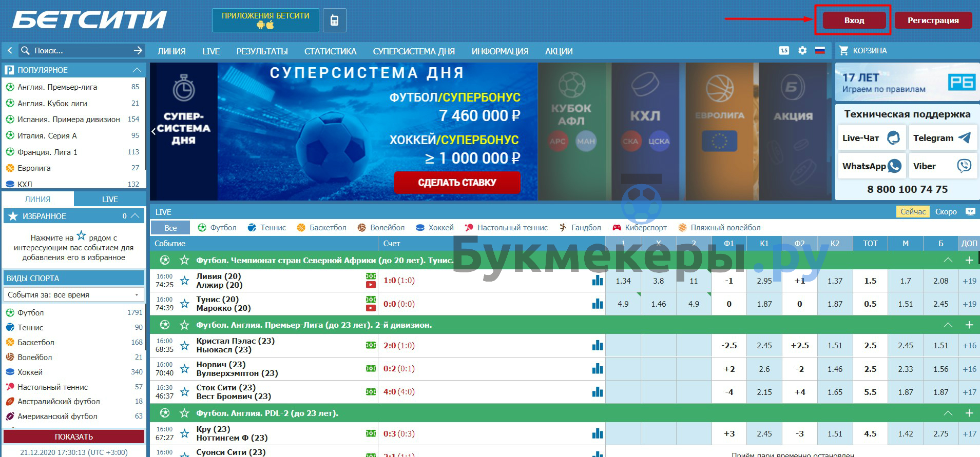Open statistics chart icon for Тунис vs Марокко
The image size is (980, 457).
coord(598,304)
